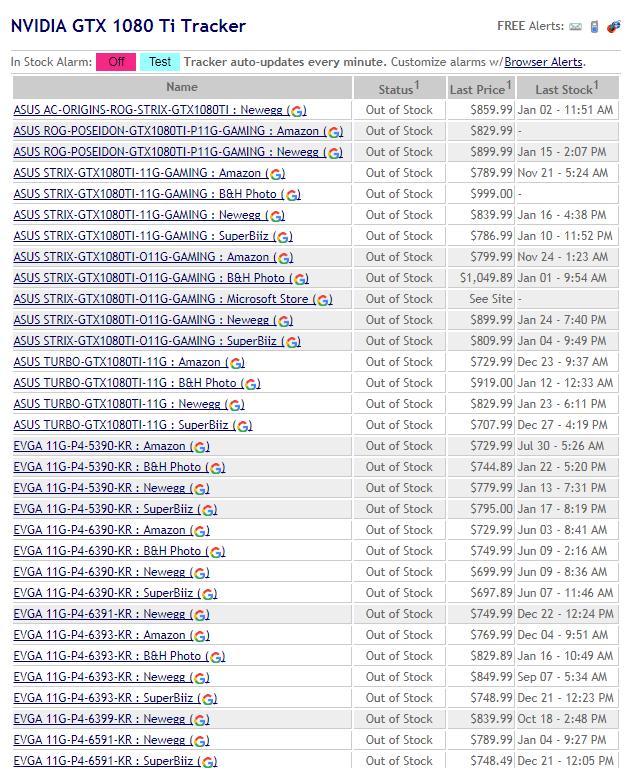Viewport: 629px width, 768px height.
Task: Click Google icon for EVGA 11G-P4-5390-KR SuperBiiz
Action: point(209,510)
